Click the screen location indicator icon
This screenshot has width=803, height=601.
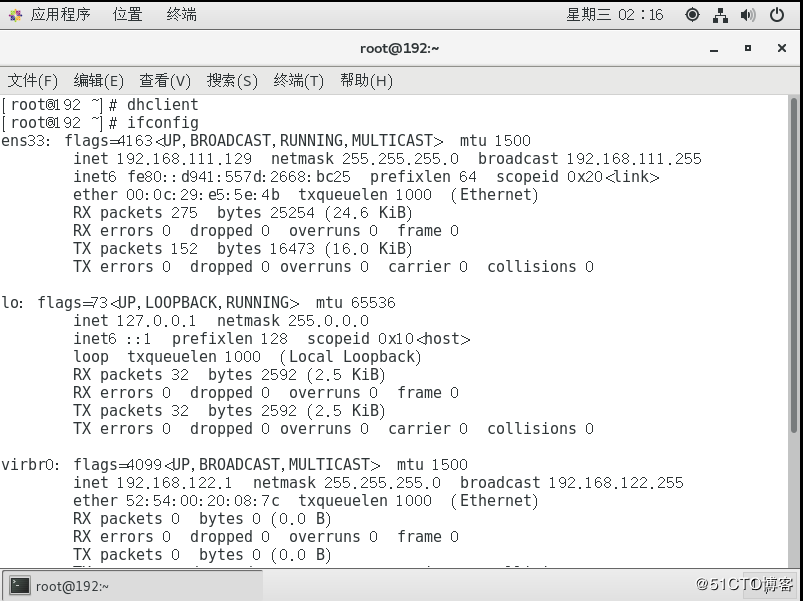click(692, 14)
